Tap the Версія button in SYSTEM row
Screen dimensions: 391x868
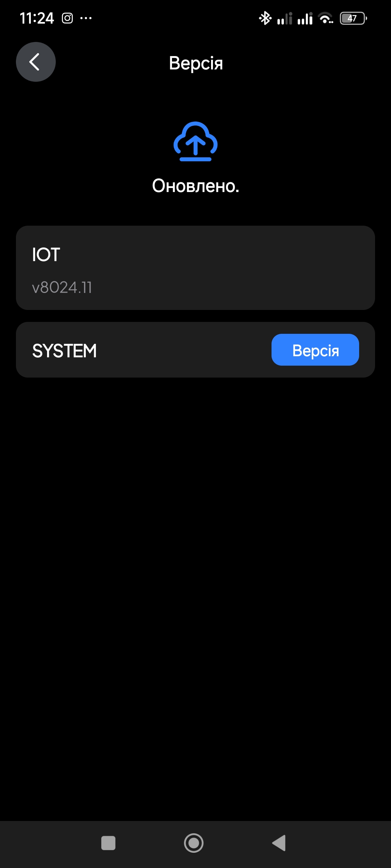tap(315, 350)
